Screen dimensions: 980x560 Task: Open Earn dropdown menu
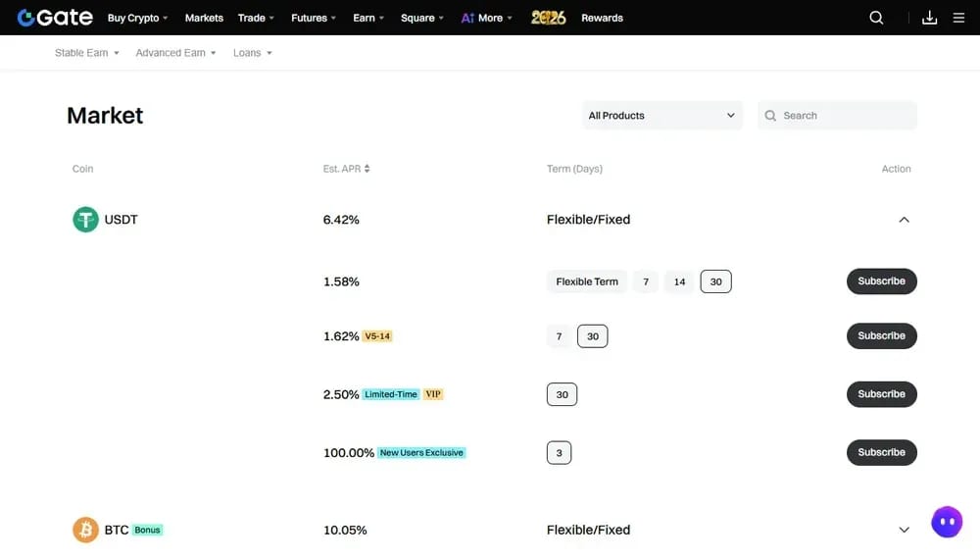pyautogui.click(x=368, y=18)
